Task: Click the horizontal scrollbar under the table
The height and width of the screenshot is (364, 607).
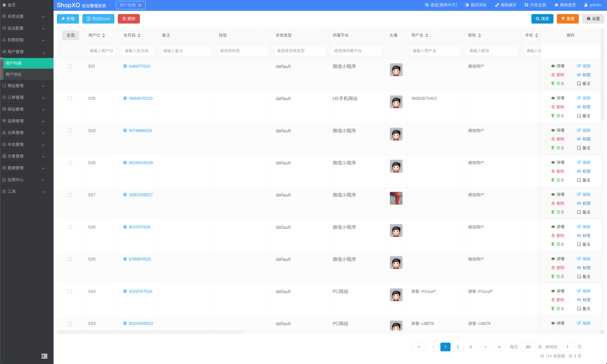Action: coord(151,332)
